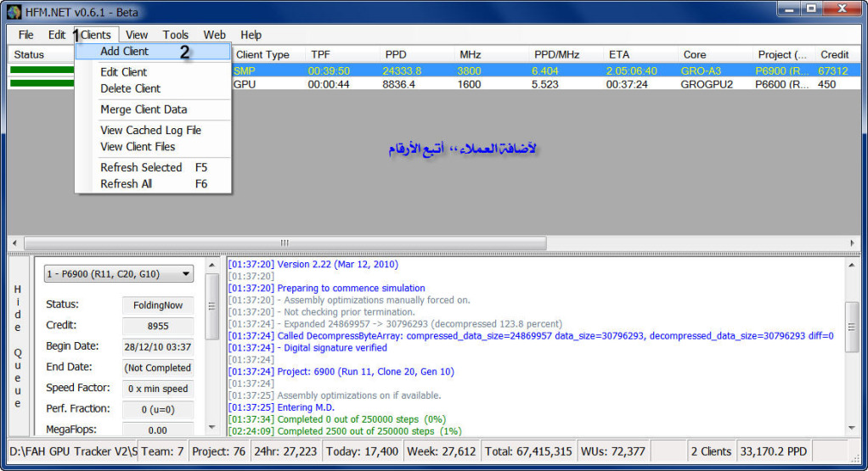Open View Cached Log File
This screenshot has height=471, width=868.
pos(153,131)
